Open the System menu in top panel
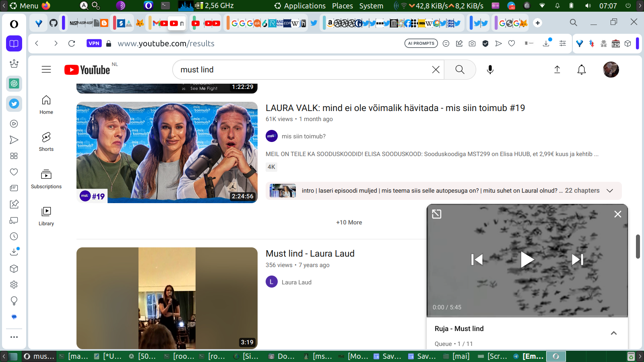The height and width of the screenshot is (362, 644). point(371,6)
